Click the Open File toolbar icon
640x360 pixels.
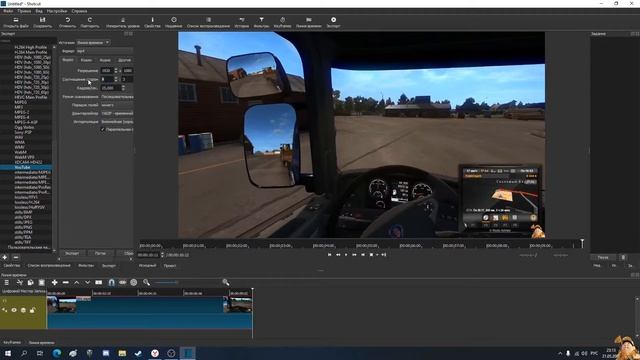click(x=16, y=22)
